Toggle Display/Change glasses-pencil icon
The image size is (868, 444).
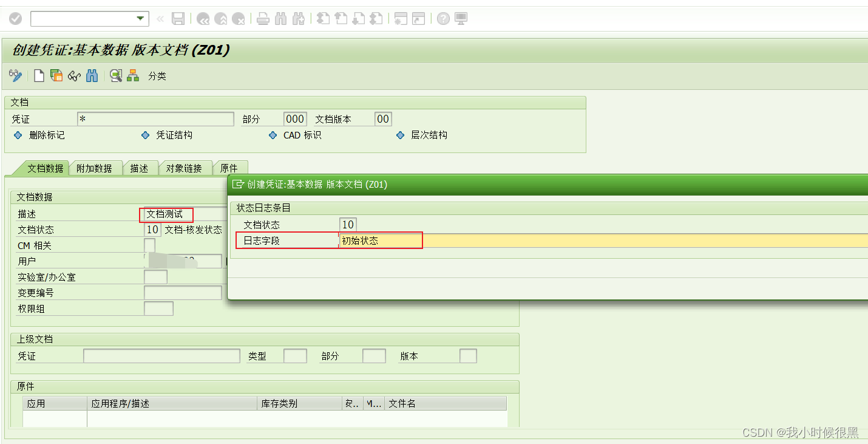16,75
